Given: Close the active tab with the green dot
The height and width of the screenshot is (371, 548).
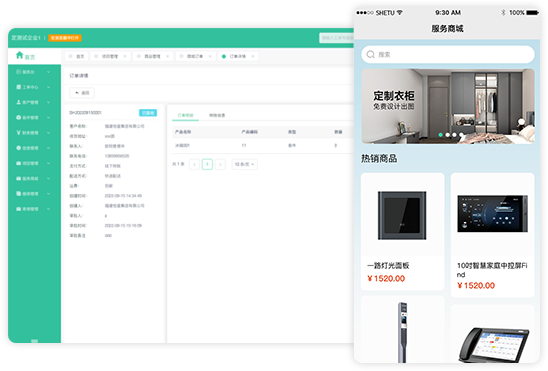Looking at the screenshot, I should tap(253, 56).
